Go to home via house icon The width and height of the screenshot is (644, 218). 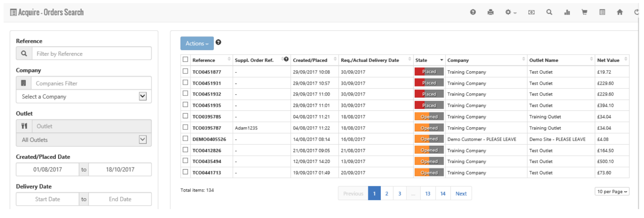(619, 12)
